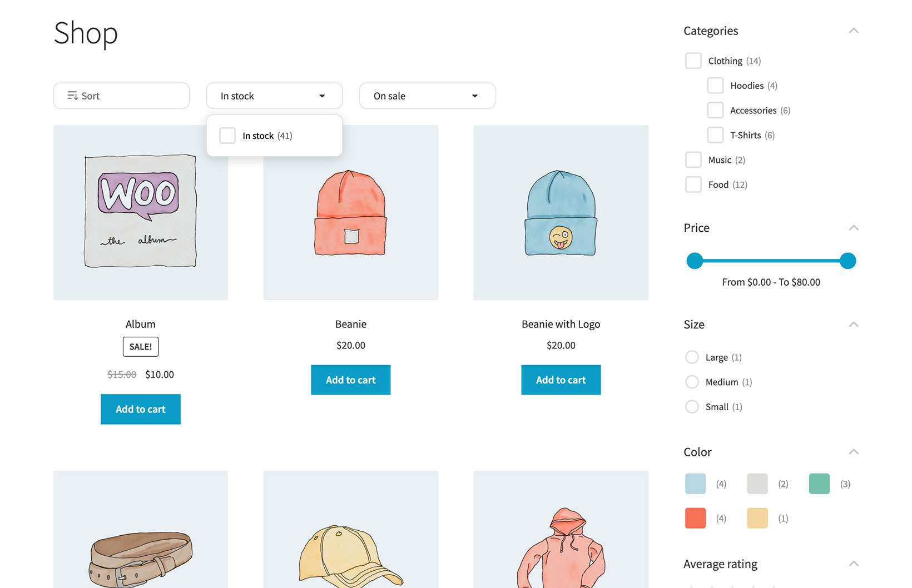
Task: Select the Music category checkbox
Action: (693, 160)
